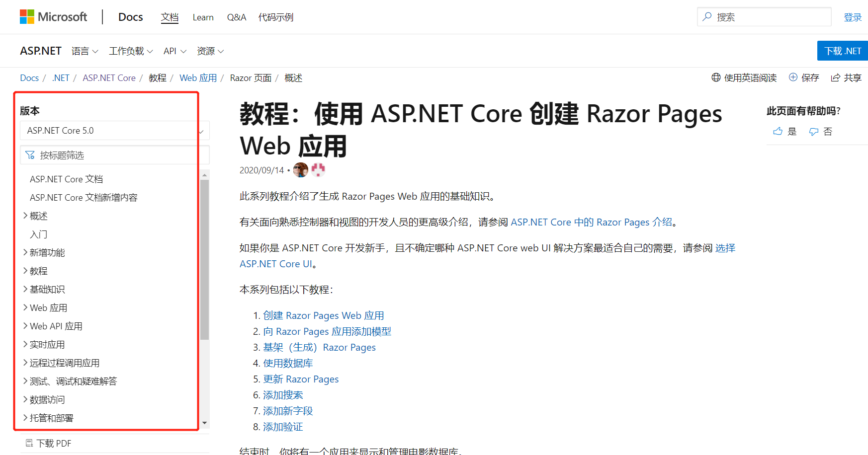Open the API dropdown menu
Image resolution: width=868 pixels, height=455 pixels.
coord(175,51)
